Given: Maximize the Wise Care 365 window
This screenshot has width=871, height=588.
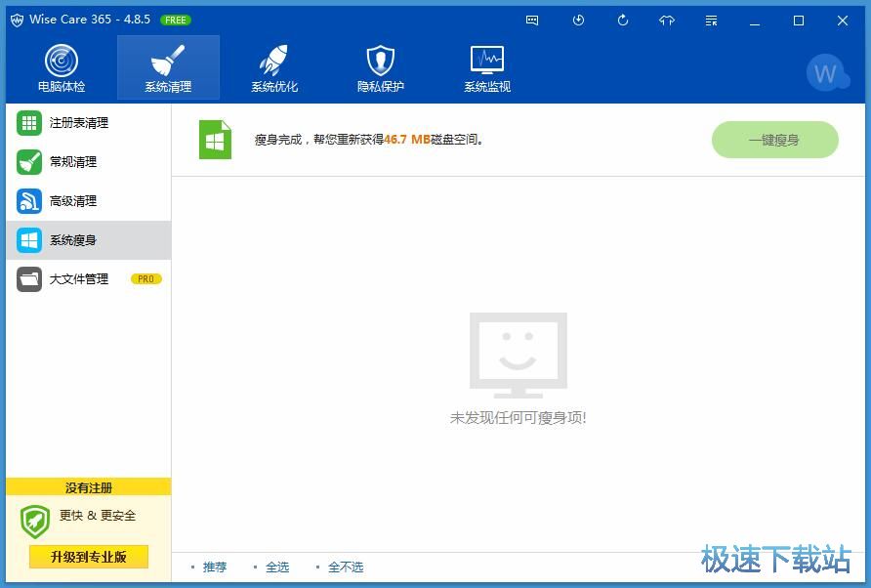Looking at the screenshot, I should pyautogui.click(x=799, y=21).
